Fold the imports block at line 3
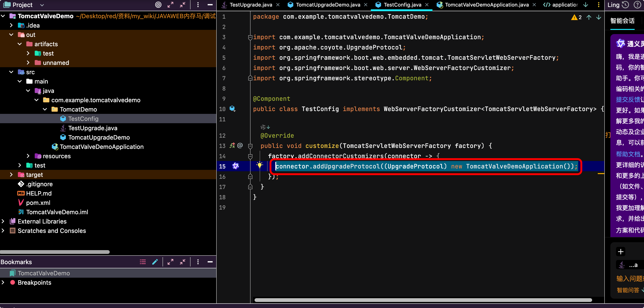The image size is (644, 308). click(x=250, y=38)
